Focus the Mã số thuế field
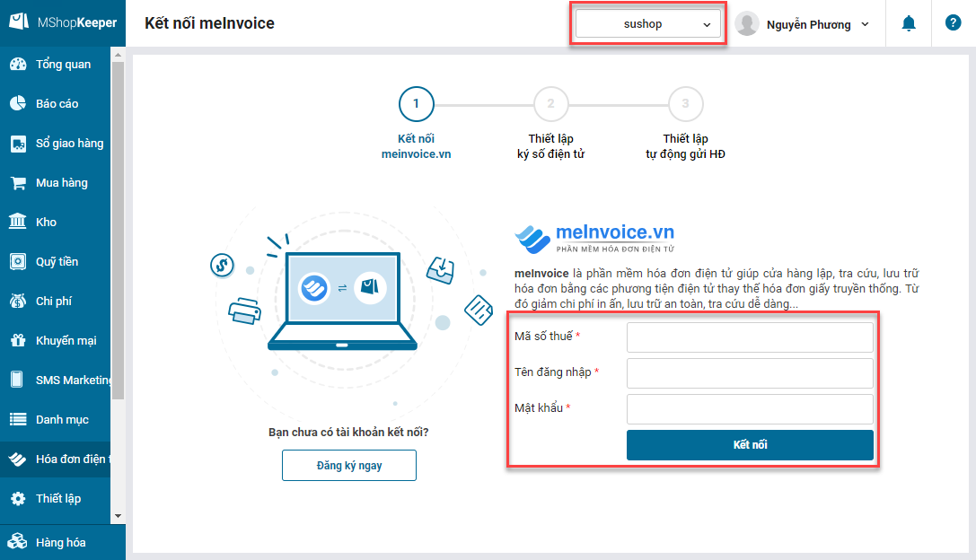Viewport: 976px width, 560px height. click(x=750, y=337)
